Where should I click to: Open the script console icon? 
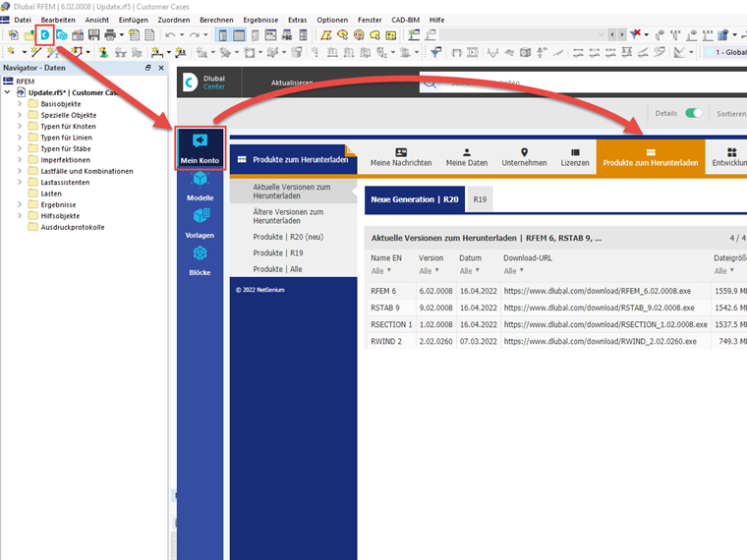(270, 34)
